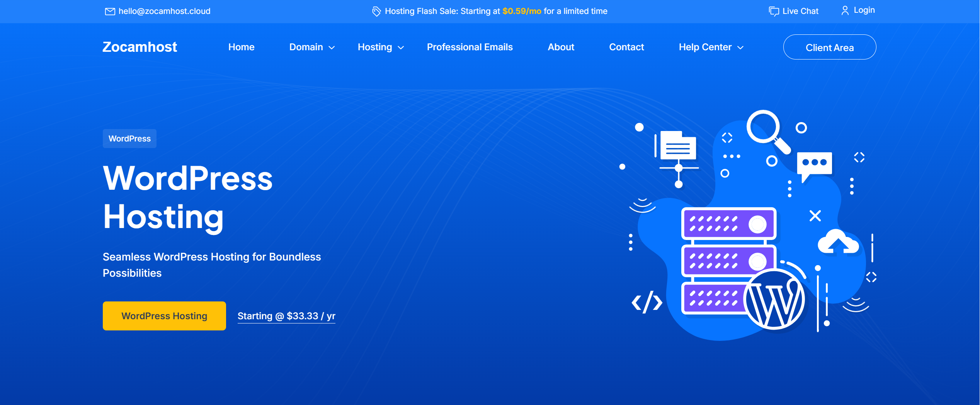
Task: Click the Login link
Action: [x=864, y=10]
